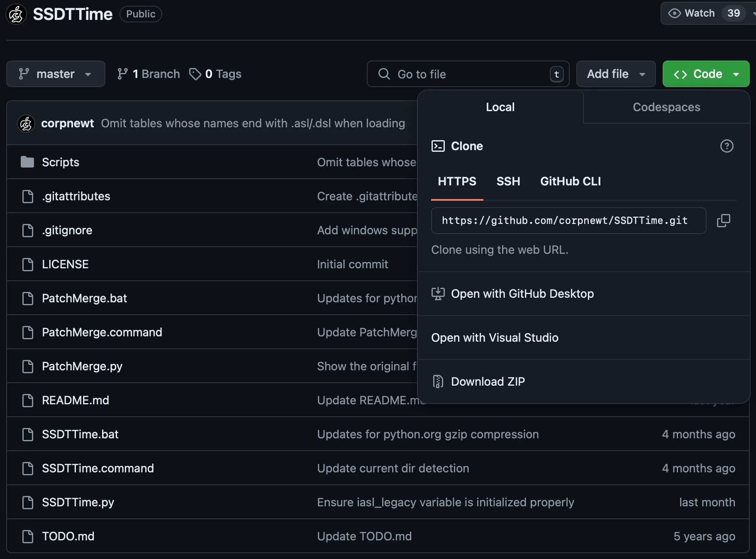Click the file icon for SSDTTime.bat
756x559 pixels.
point(28,434)
